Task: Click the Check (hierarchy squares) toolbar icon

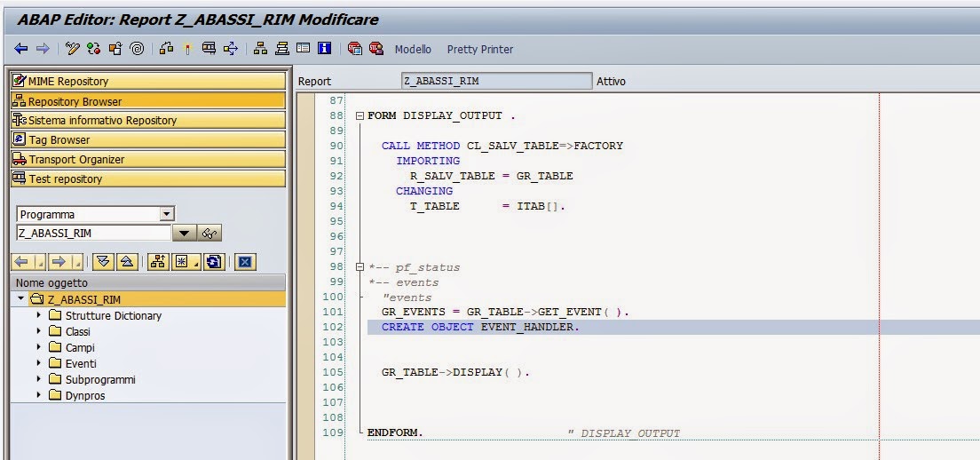Action: pyautogui.click(x=166, y=49)
